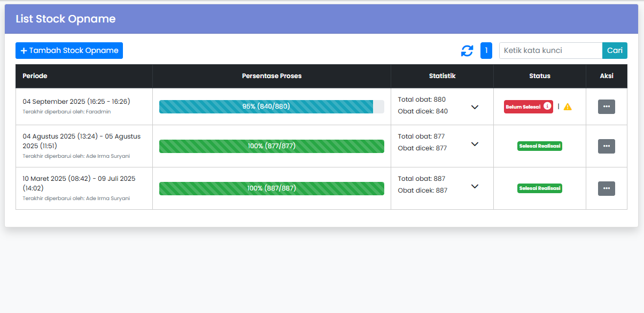Image resolution: width=644 pixels, height=313 pixels.
Task: Select page 1 in pagination
Action: click(486, 51)
